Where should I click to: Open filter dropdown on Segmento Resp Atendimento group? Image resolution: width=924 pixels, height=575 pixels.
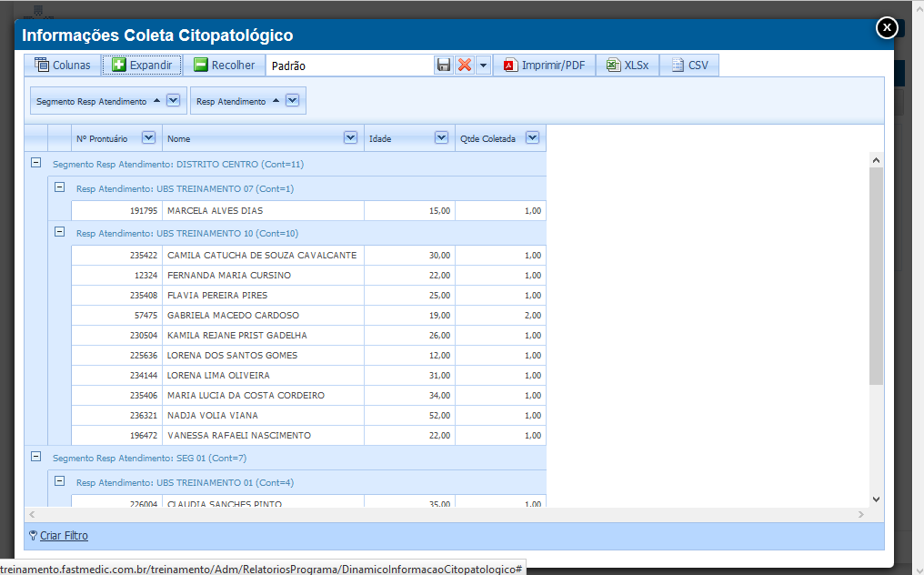point(173,100)
